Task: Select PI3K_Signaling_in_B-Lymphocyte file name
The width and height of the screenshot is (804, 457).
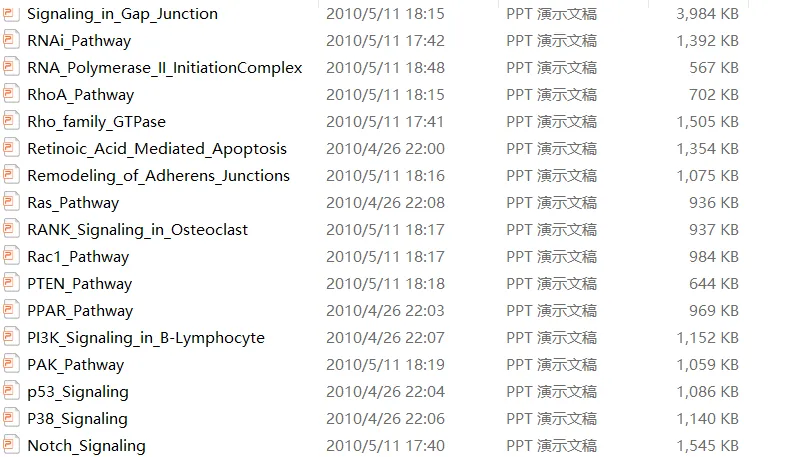Action: pyautogui.click(x=145, y=338)
